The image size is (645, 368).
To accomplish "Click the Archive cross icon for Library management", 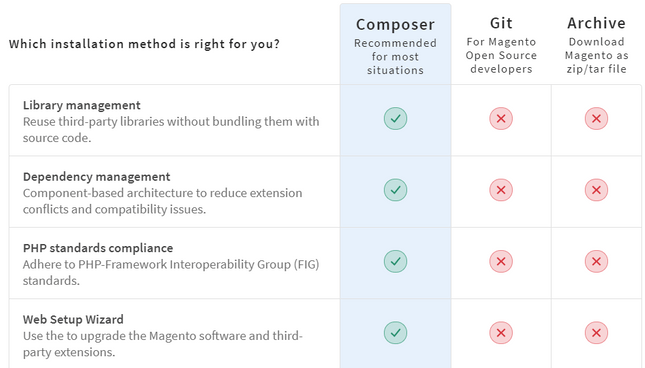I will (x=596, y=118).
